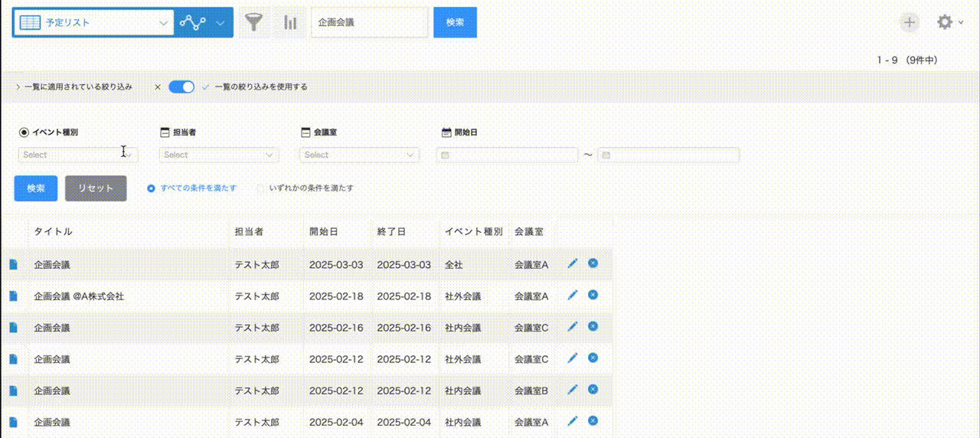Image resolution: width=980 pixels, height=438 pixels.
Task: Open the settings gear menu
Action: (x=946, y=22)
